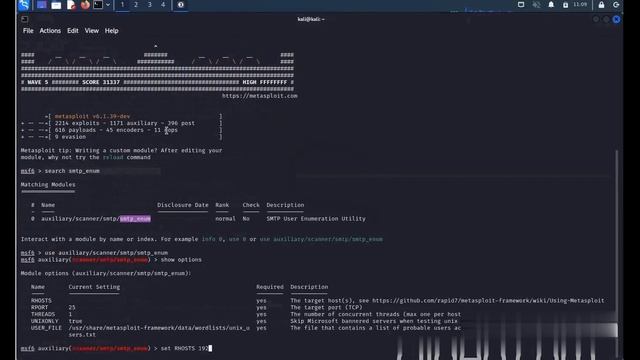
Task: Click the RPORT value 25
Action: coord(72,308)
